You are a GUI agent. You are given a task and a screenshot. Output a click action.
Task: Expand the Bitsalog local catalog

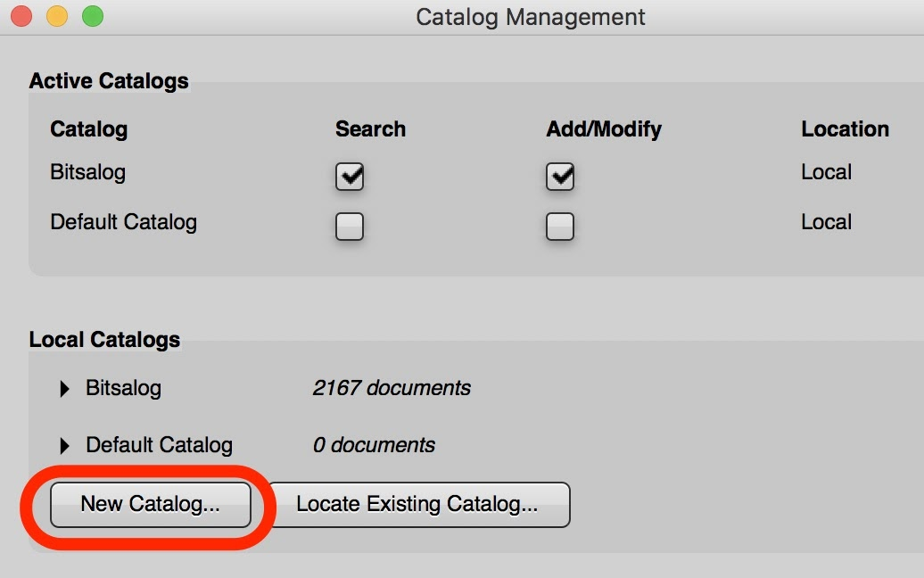tap(65, 388)
